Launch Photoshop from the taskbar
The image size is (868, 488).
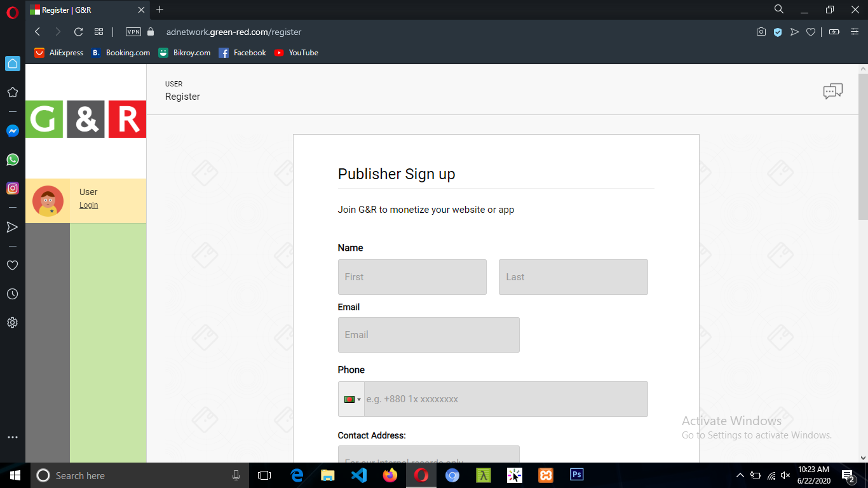(577, 475)
